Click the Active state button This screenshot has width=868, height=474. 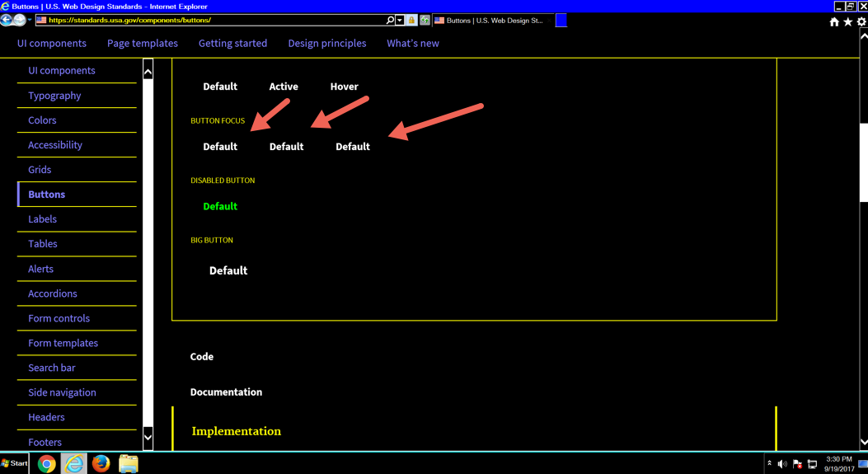284,87
